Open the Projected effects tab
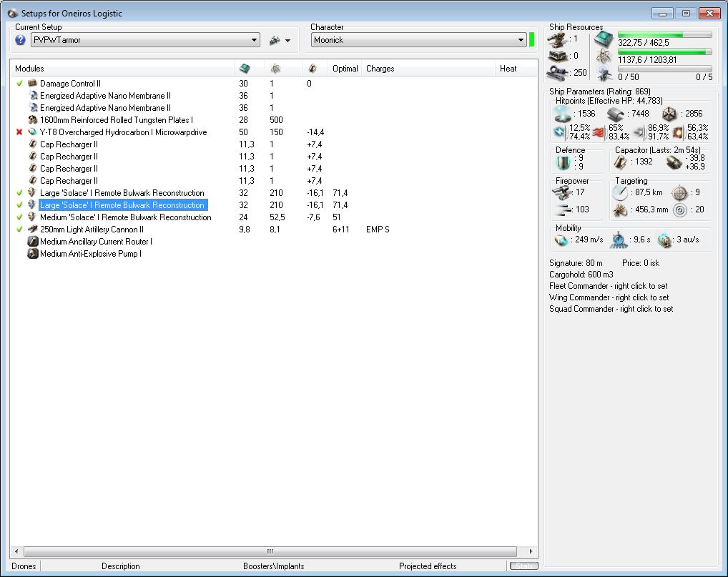Image resolution: width=728 pixels, height=577 pixels. point(428,566)
